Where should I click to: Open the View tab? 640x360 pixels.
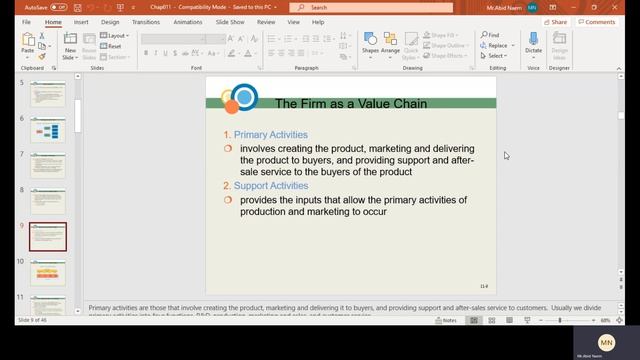click(x=293, y=22)
